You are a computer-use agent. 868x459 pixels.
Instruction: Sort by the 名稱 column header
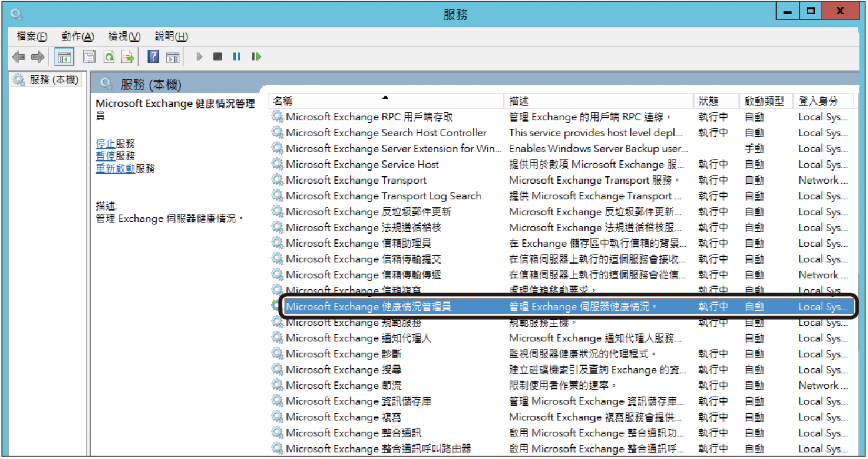385,101
